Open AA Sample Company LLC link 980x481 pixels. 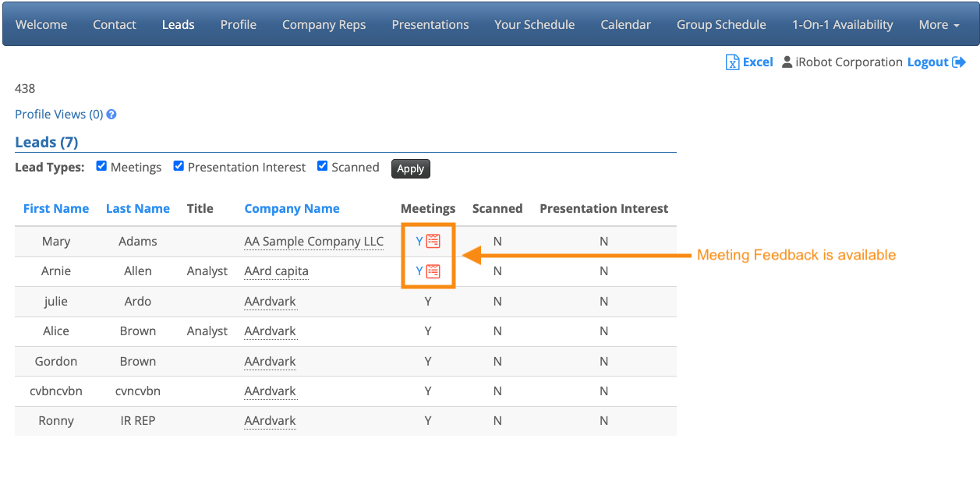click(x=314, y=242)
